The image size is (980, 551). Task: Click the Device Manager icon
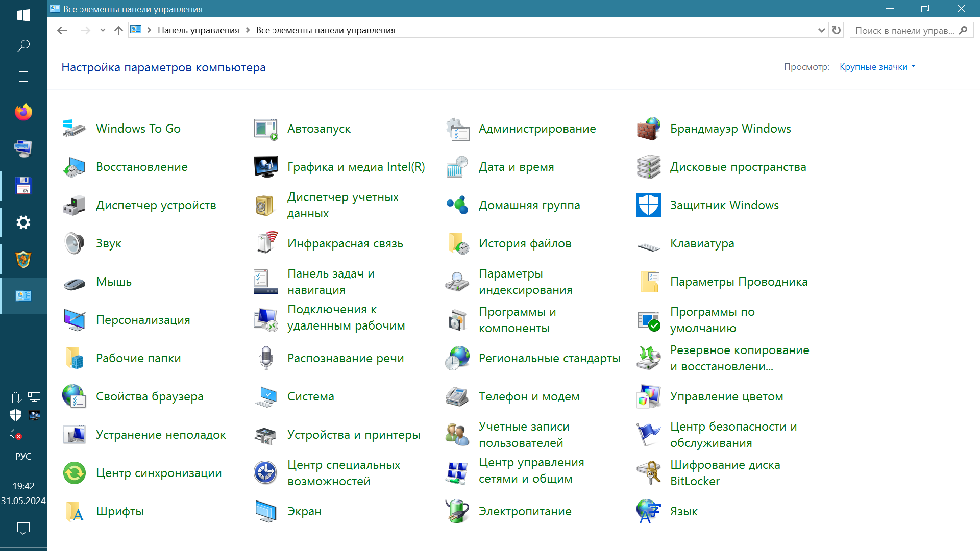[74, 205]
